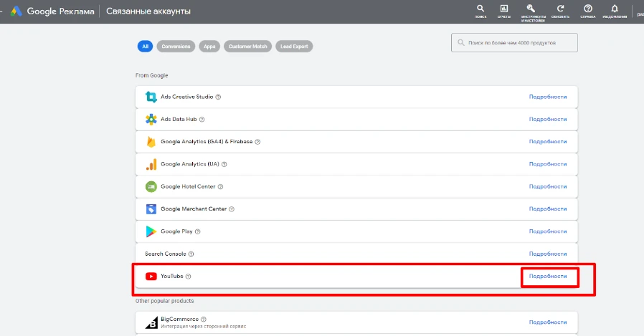Show help tooltip next to Search Console
This screenshot has height=336, width=644.
(x=191, y=254)
